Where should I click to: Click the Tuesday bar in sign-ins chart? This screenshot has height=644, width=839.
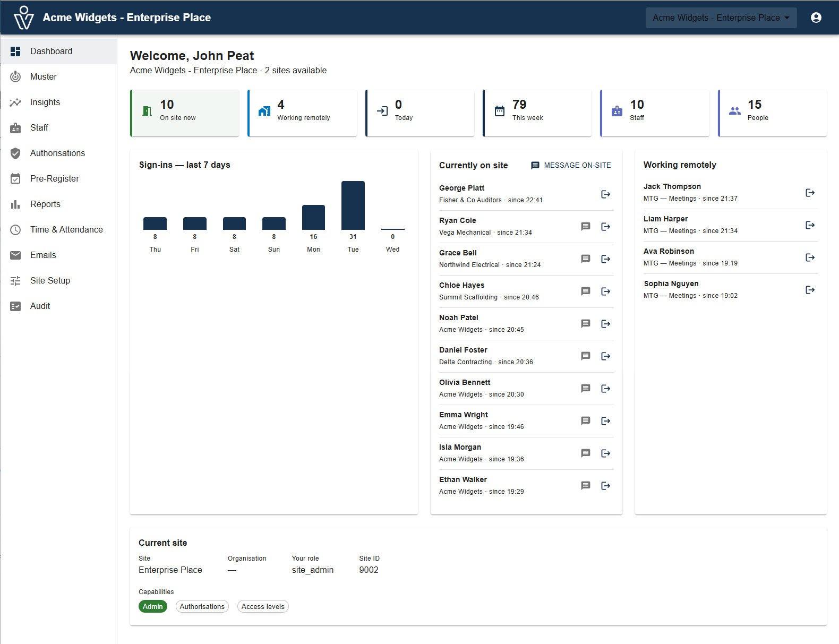pos(353,205)
